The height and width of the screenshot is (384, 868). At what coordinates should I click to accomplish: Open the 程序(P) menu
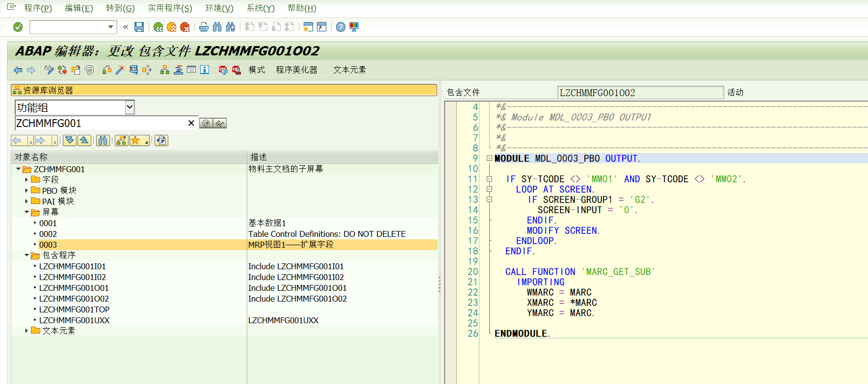coord(38,8)
